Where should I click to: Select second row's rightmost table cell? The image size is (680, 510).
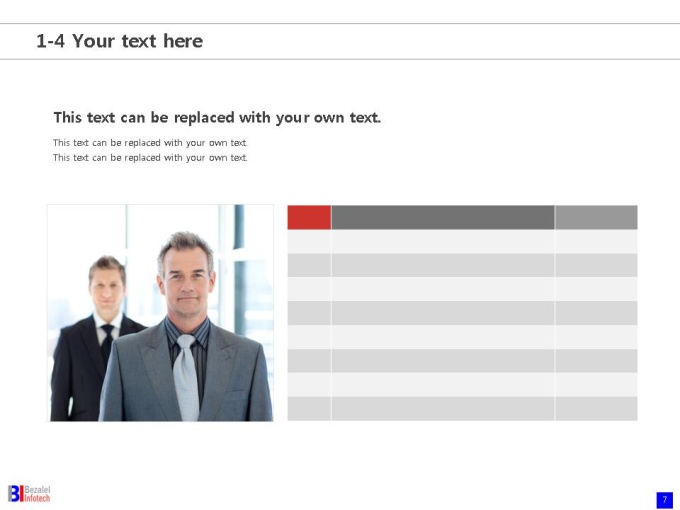[596, 265]
